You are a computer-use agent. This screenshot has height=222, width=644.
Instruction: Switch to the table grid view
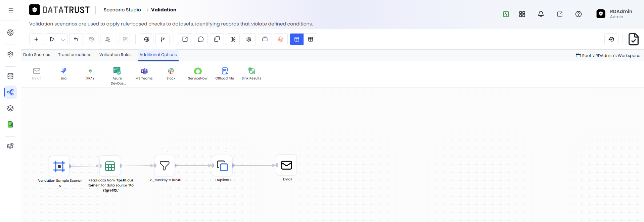click(x=311, y=39)
